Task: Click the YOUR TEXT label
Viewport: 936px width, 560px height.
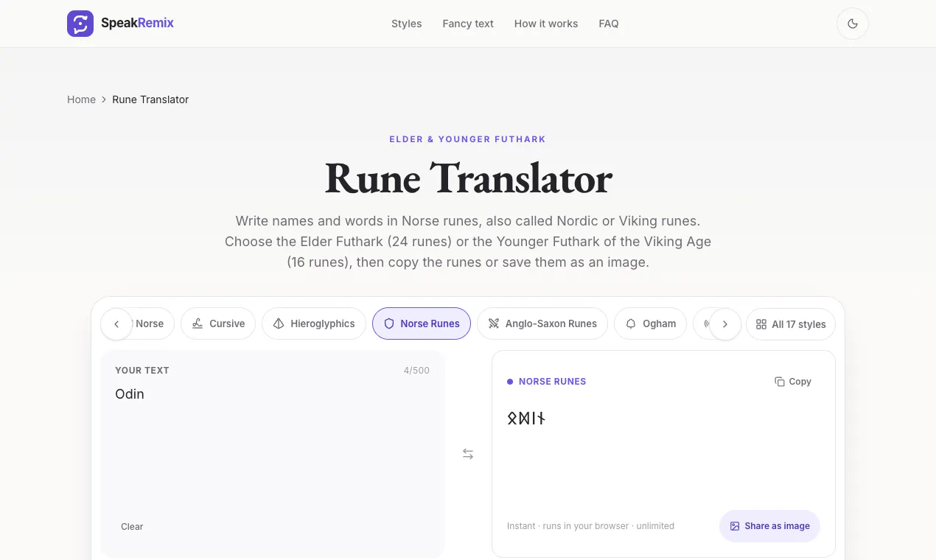Action: pyautogui.click(x=142, y=371)
